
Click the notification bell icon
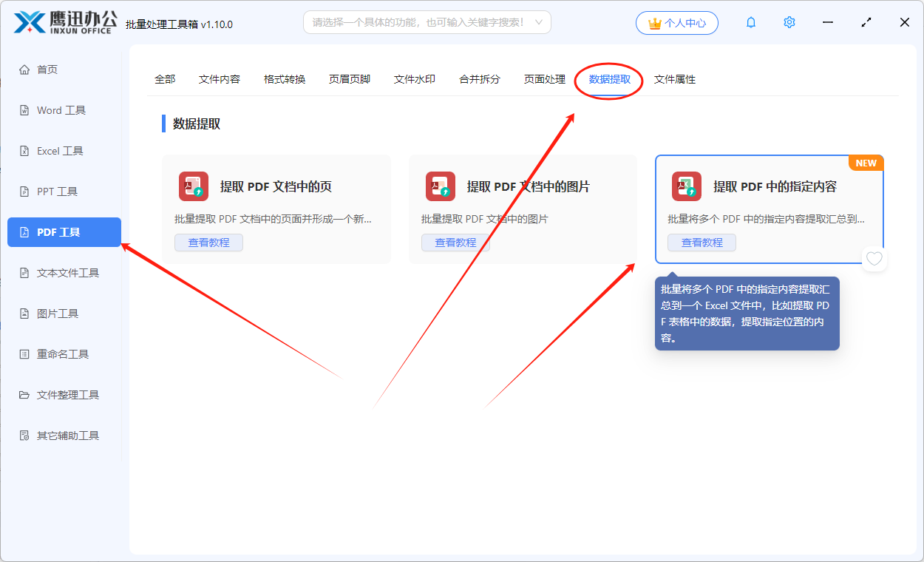(x=750, y=22)
